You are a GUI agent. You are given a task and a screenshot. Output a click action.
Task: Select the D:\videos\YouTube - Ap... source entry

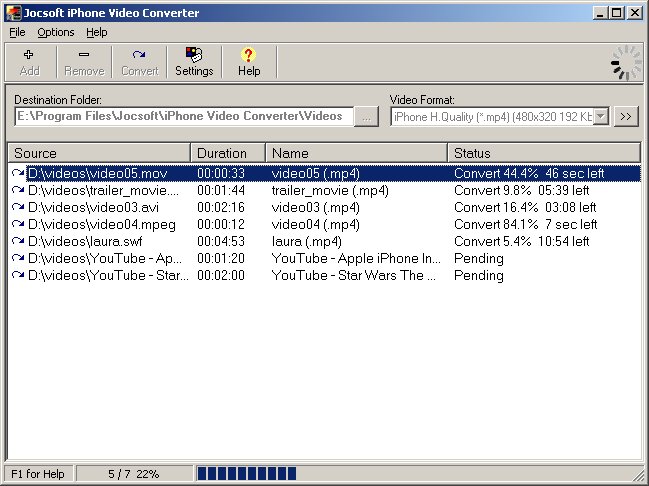click(x=105, y=258)
